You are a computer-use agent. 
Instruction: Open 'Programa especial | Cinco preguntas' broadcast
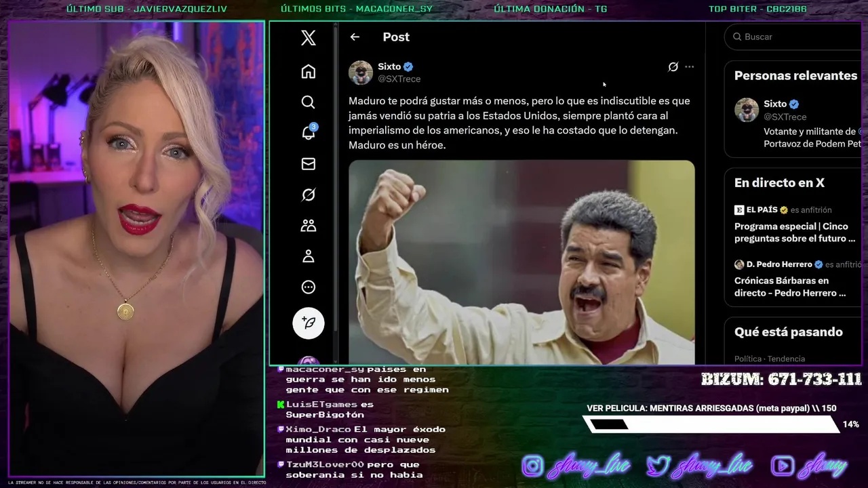pos(795,232)
